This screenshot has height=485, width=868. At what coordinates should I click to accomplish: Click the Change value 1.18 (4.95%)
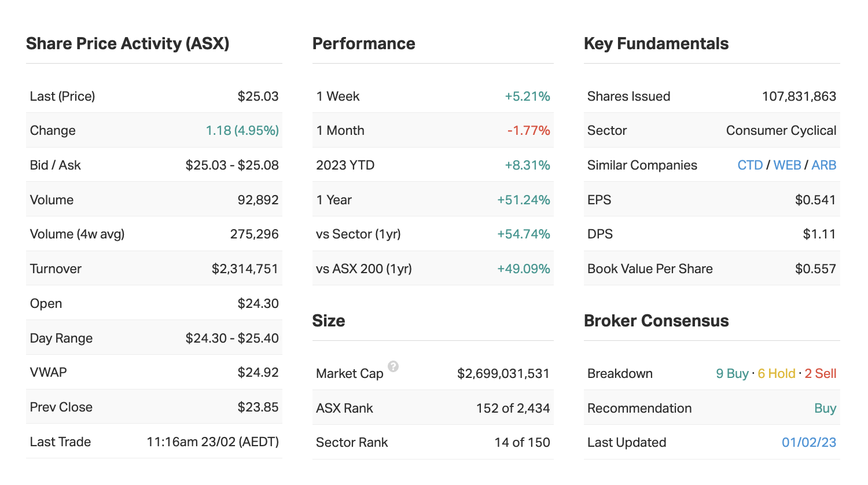(242, 130)
